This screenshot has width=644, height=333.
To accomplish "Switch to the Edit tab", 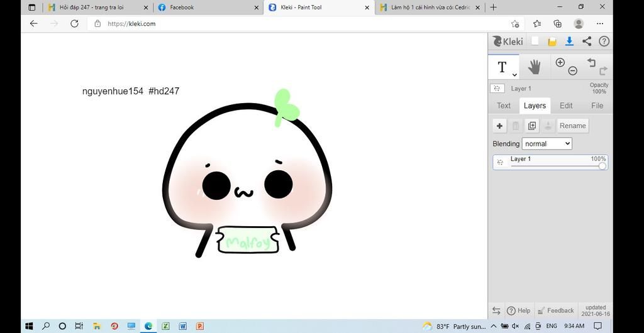I will pos(566,106).
